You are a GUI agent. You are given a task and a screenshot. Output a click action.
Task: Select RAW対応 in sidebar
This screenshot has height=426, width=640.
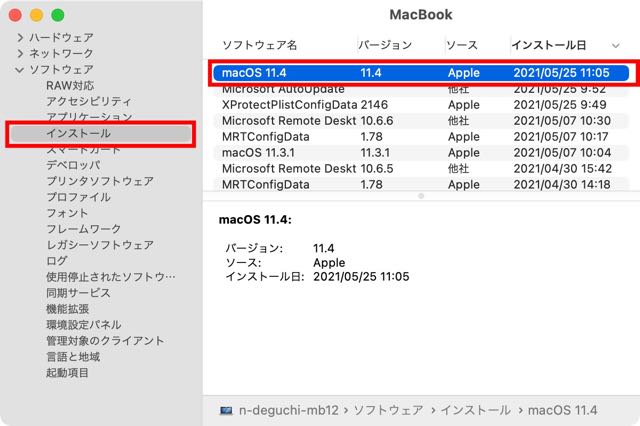click(x=70, y=85)
